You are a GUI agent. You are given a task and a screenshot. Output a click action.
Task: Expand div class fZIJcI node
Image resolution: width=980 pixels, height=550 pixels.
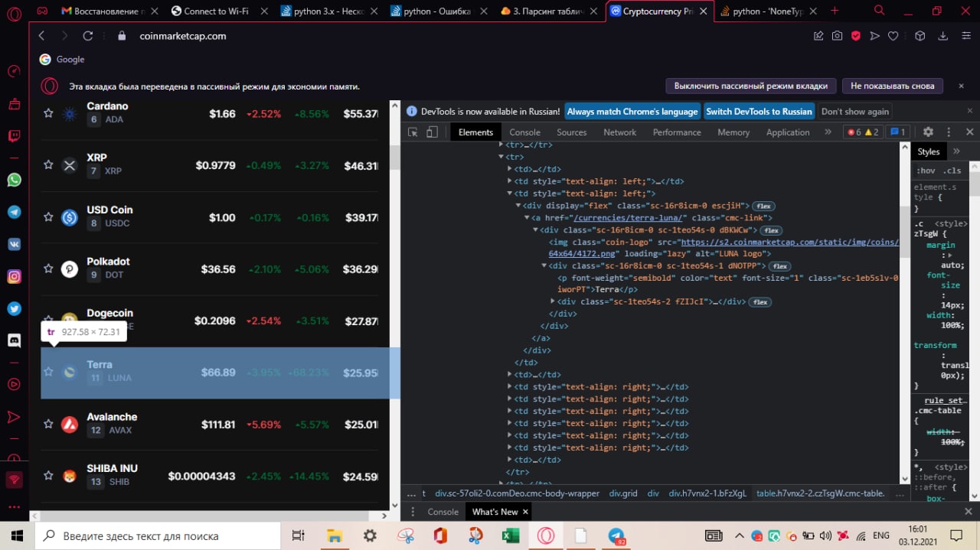[x=554, y=302]
